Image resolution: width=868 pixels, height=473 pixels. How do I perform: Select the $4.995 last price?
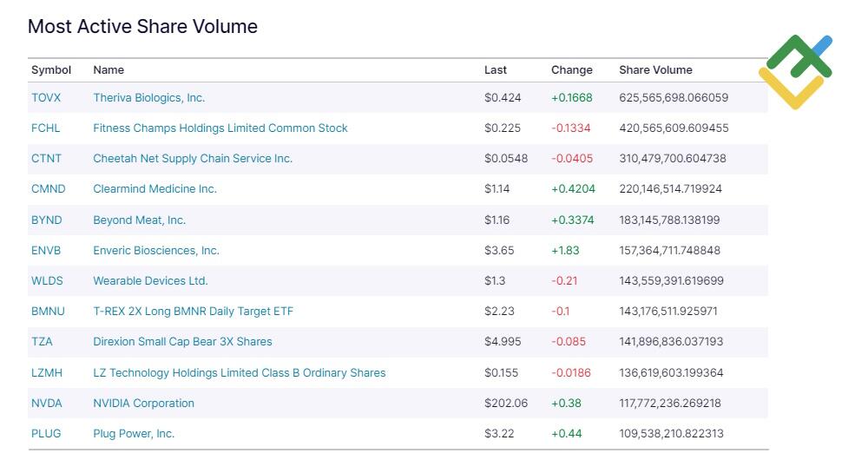click(503, 342)
